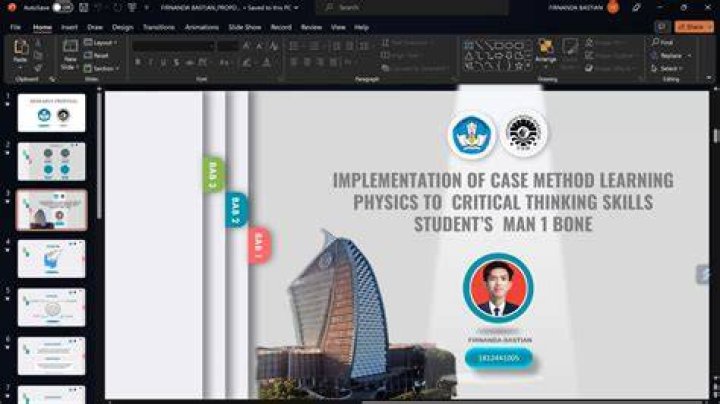
Task: Click the student ID pill button on slide
Action: (x=499, y=358)
